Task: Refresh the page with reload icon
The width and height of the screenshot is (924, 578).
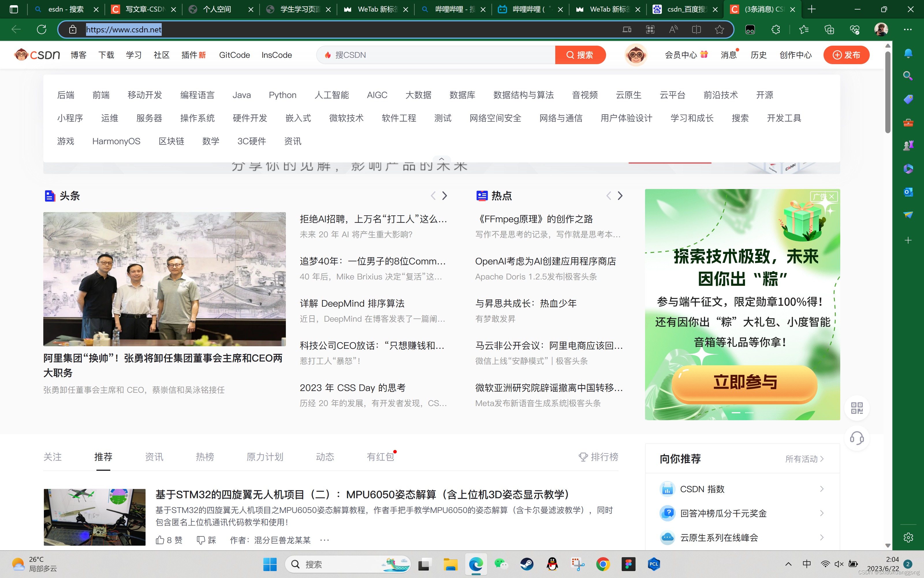Action: pos(41,29)
